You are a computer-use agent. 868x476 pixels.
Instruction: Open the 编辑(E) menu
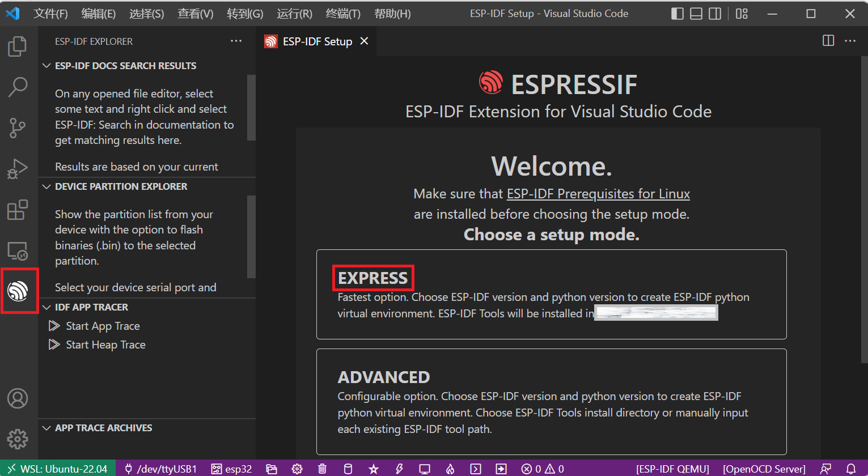pos(99,14)
